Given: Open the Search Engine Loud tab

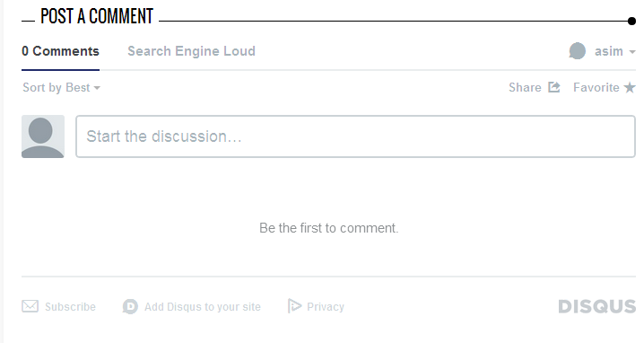Looking at the screenshot, I should [x=191, y=51].
